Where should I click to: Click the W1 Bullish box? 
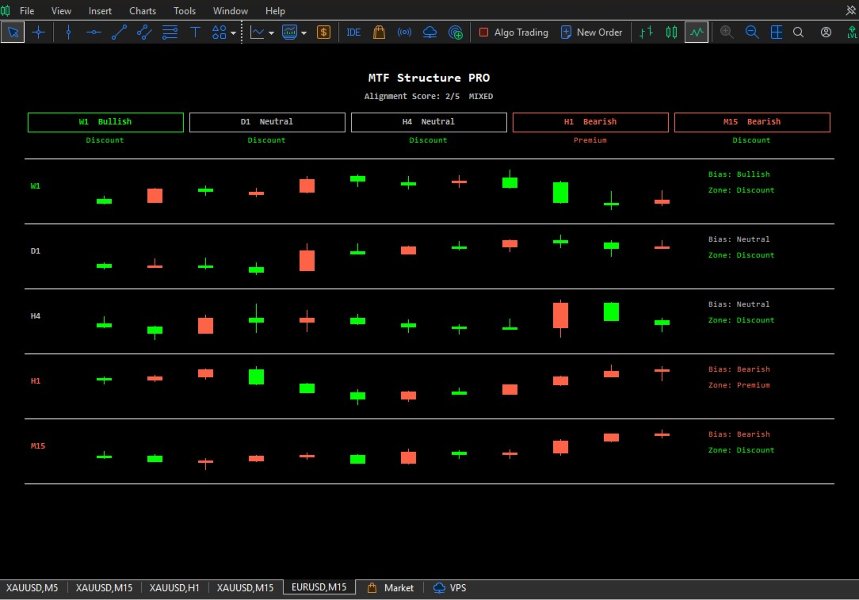[105, 122]
